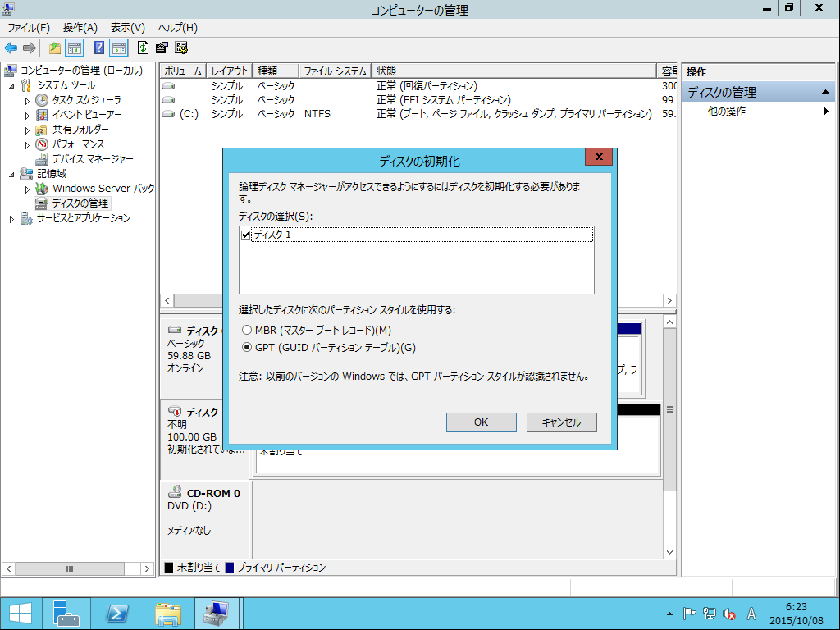
Task: Select Disk Management (ディスクの管理) tree node
Action: coord(80,203)
